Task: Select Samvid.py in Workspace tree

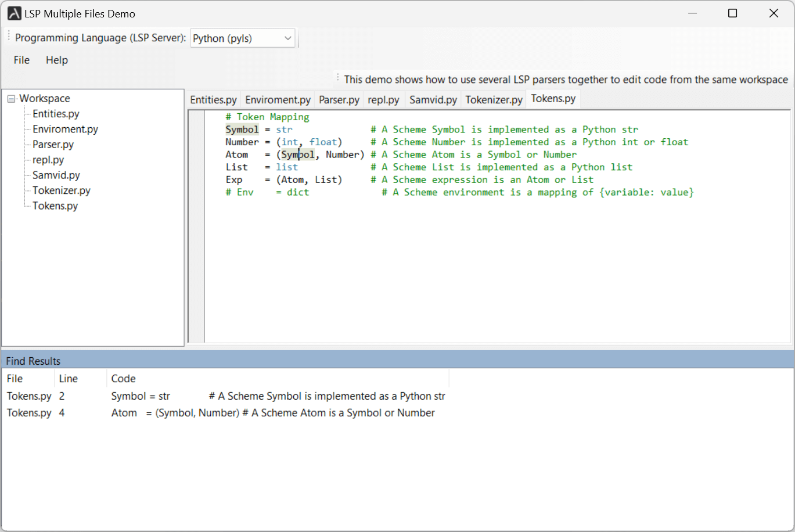Action: click(x=56, y=175)
